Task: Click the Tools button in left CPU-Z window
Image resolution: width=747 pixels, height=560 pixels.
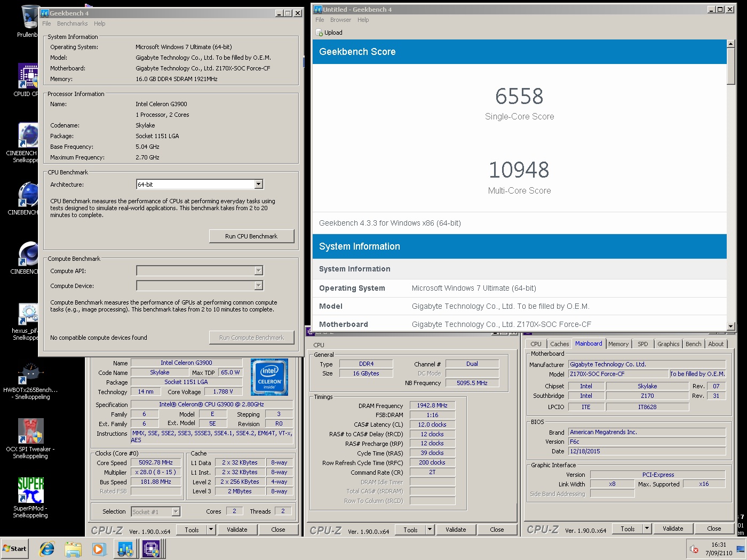Action: [192, 530]
